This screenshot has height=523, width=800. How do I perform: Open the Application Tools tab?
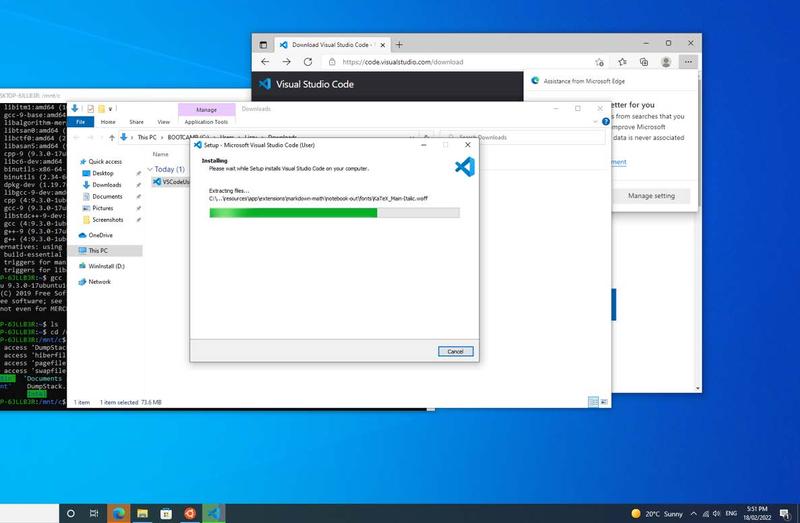206,122
